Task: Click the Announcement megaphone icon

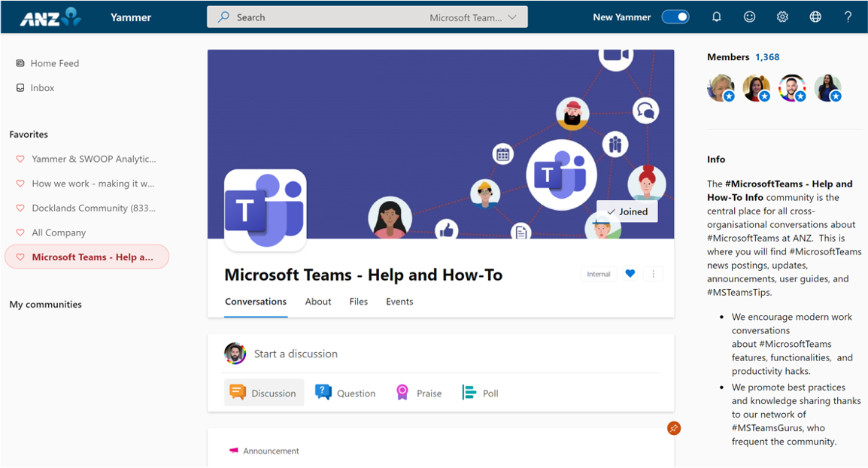Action: tap(234, 451)
